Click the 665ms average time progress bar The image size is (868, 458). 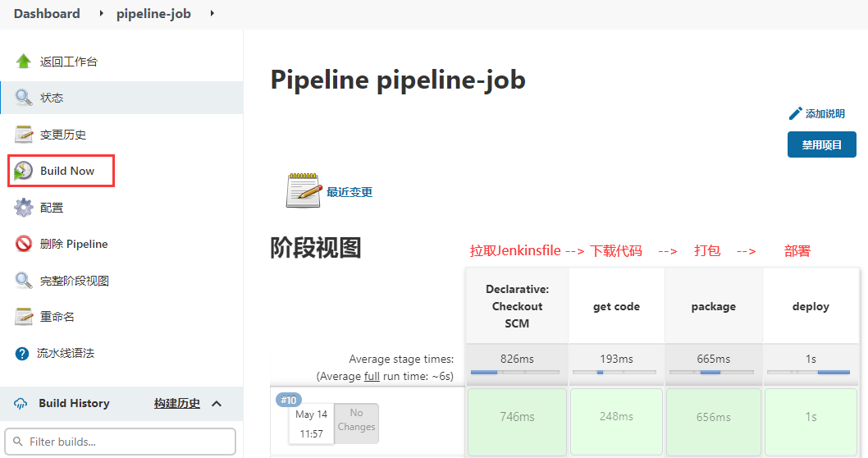tap(712, 372)
